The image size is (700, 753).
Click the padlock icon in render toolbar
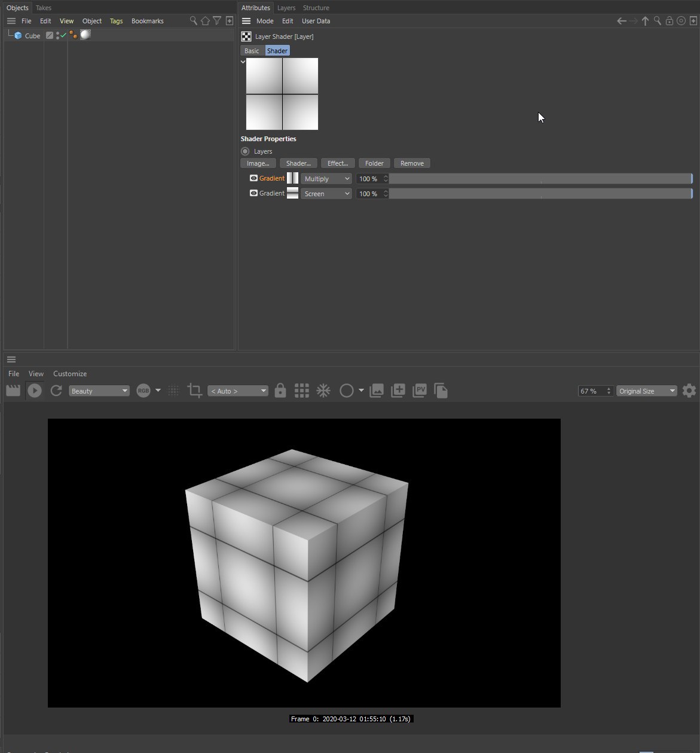280,391
